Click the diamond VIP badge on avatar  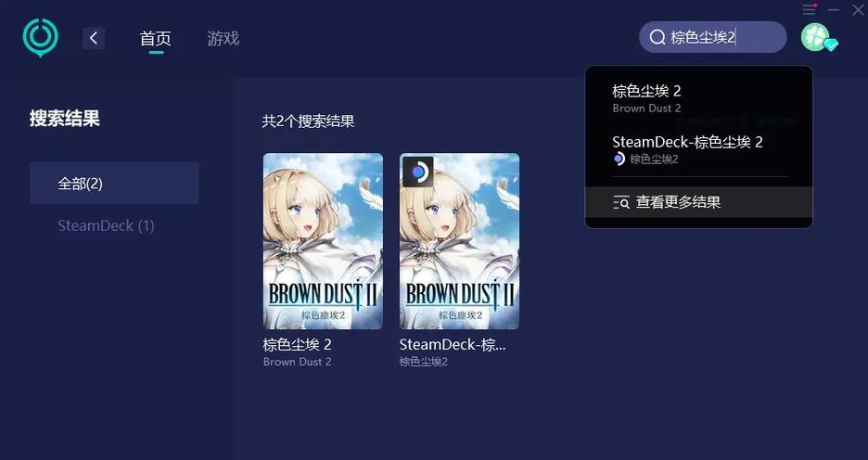tap(830, 45)
